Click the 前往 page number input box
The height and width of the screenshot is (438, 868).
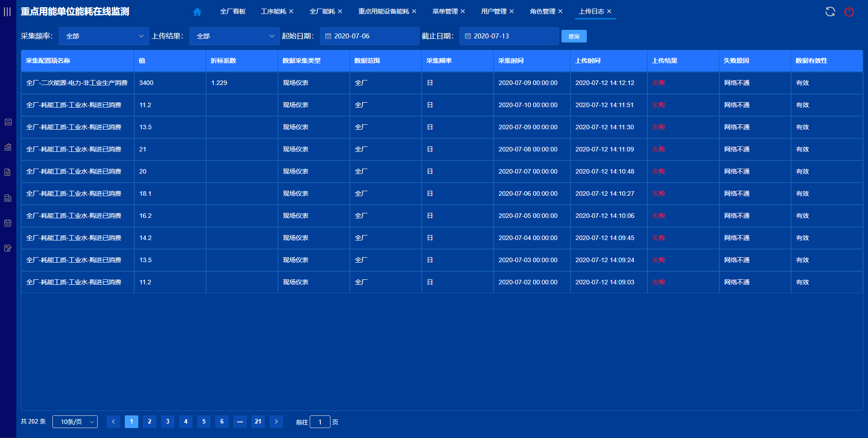pos(320,422)
